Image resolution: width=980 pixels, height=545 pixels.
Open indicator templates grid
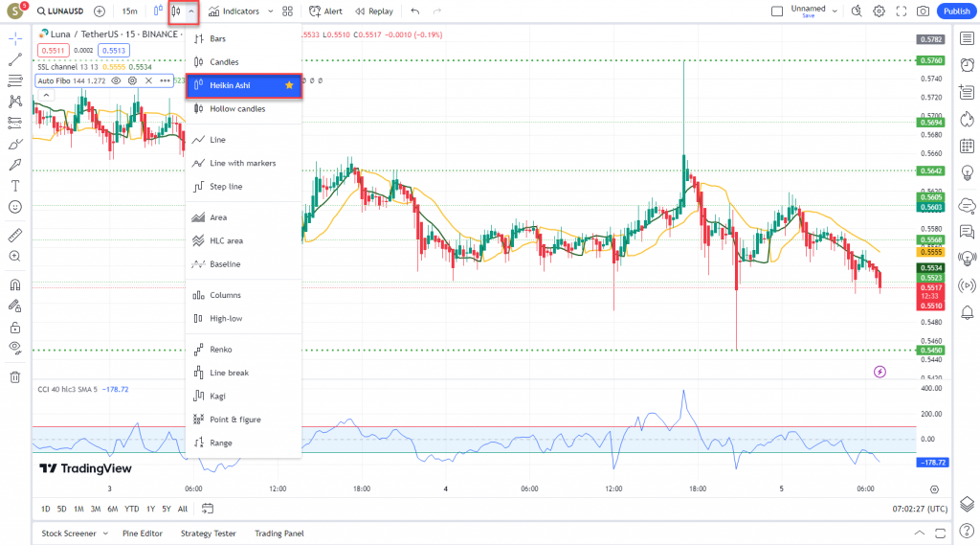(287, 11)
